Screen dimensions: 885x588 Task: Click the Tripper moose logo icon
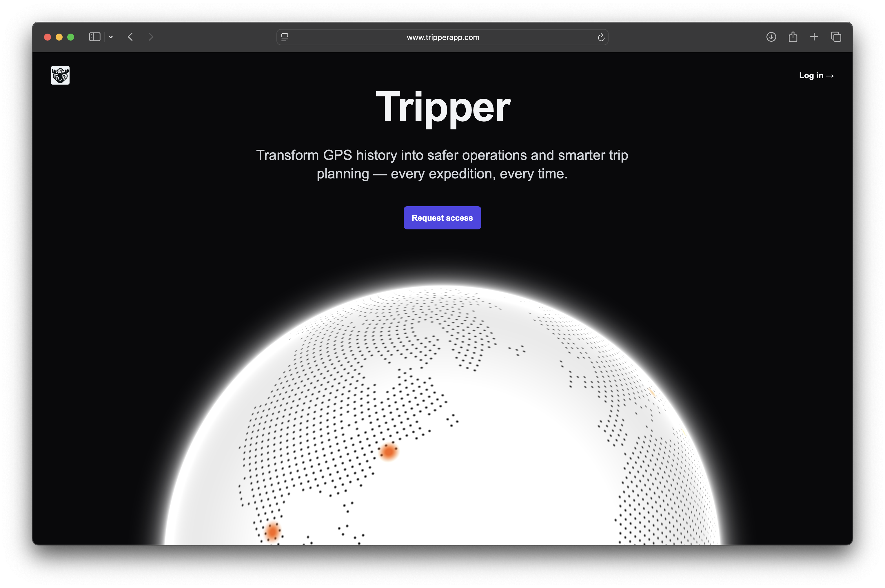coord(60,75)
